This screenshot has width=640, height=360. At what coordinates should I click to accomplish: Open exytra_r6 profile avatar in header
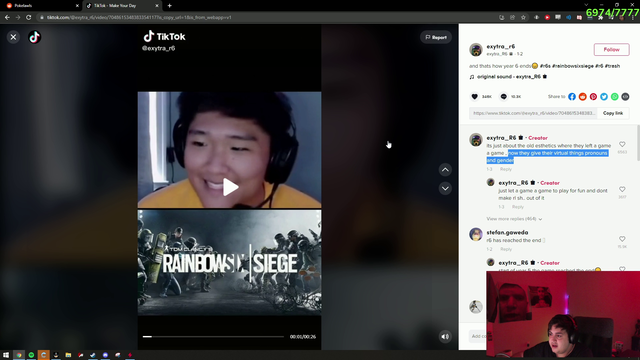click(x=476, y=50)
